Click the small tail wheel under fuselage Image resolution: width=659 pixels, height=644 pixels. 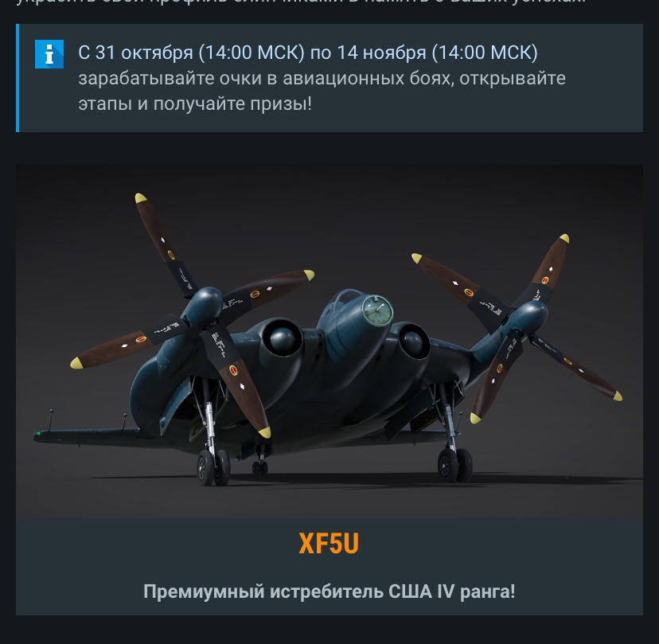click(x=259, y=467)
